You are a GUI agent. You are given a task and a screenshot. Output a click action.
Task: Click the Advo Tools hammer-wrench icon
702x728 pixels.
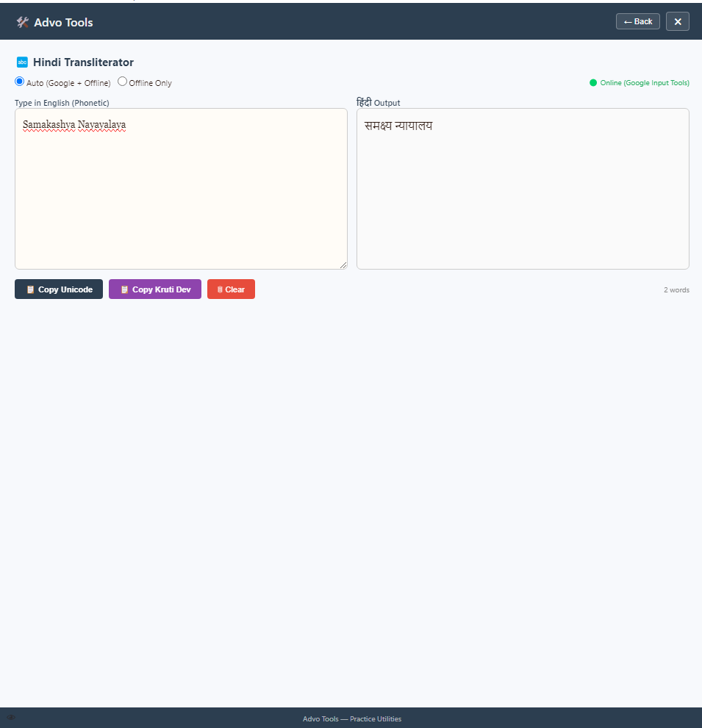click(22, 22)
